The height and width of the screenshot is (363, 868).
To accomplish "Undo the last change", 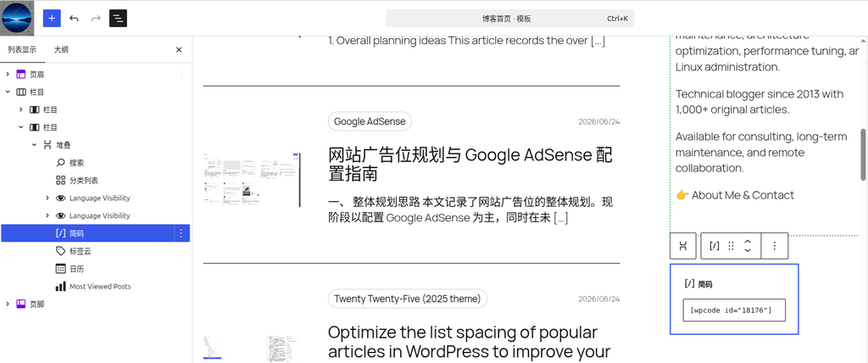I will pyautogui.click(x=75, y=19).
